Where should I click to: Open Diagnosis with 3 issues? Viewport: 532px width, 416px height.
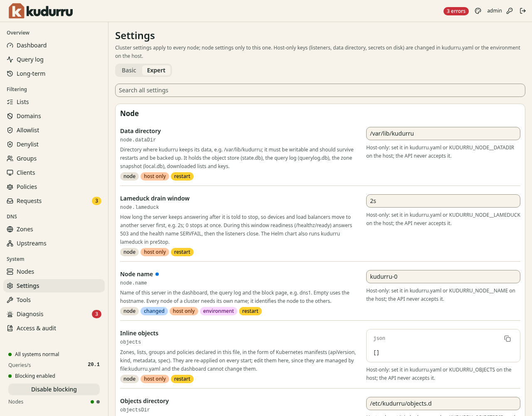coord(54,314)
